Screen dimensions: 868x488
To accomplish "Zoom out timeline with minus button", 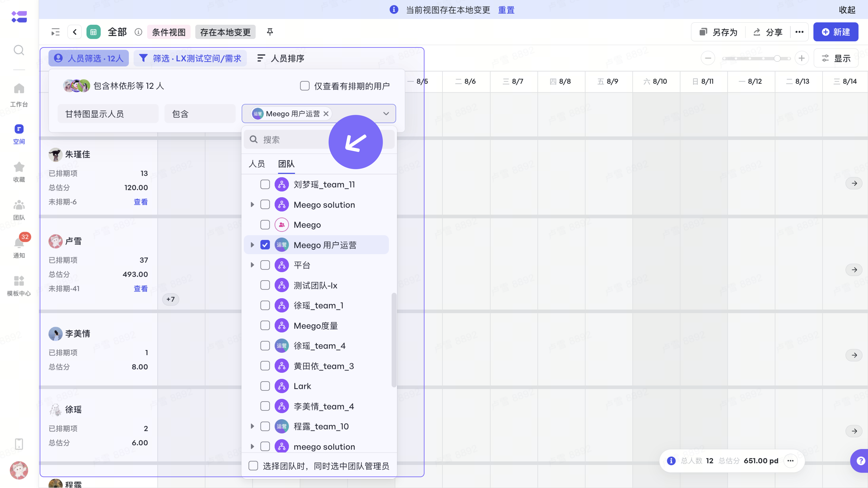I will tap(708, 58).
